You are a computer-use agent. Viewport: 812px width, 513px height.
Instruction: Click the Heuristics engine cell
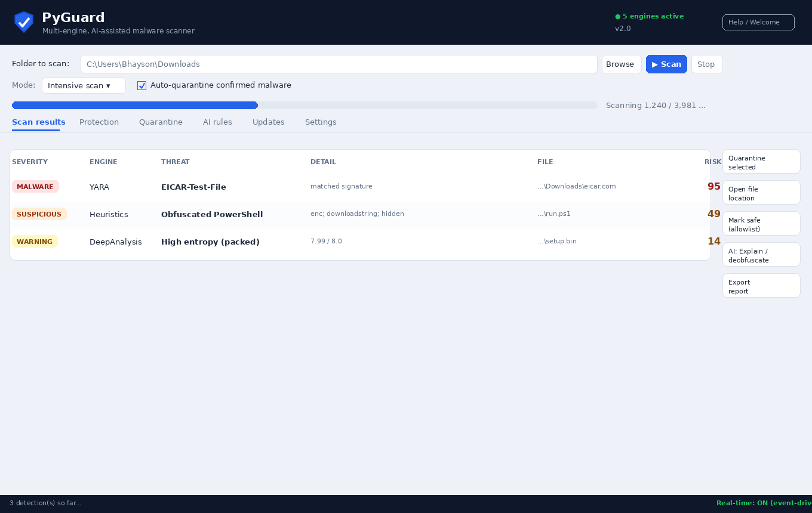[x=109, y=215]
